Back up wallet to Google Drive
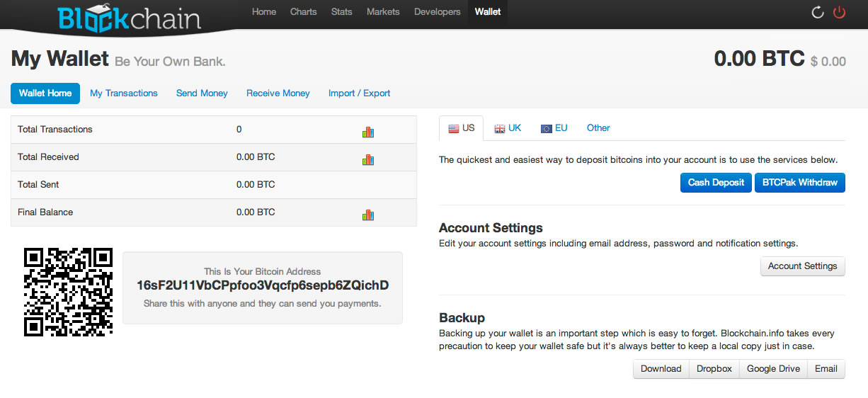 pos(773,369)
